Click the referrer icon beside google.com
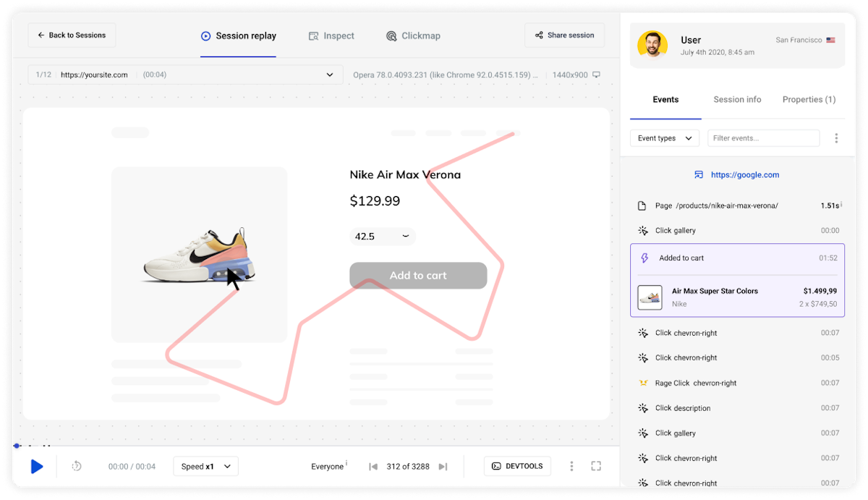Screen dimensions: 868x500 pyautogui.click(x=699, y=174)
